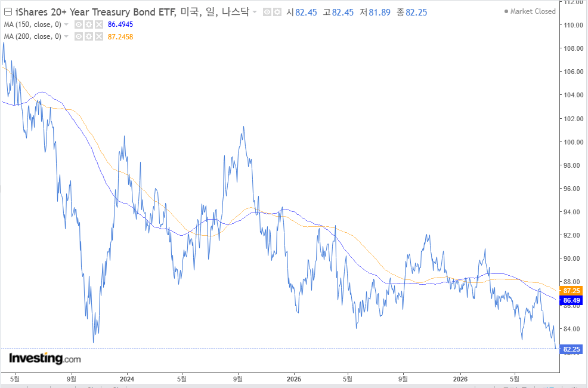Open settings gear of MA 150 indicator

(88, 24)
